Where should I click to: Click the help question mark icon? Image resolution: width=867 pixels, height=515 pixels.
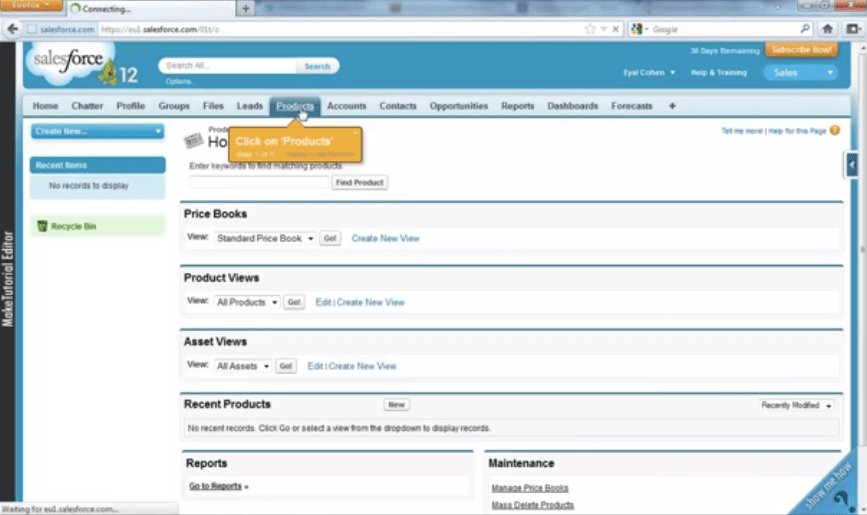tap(835, 131)
